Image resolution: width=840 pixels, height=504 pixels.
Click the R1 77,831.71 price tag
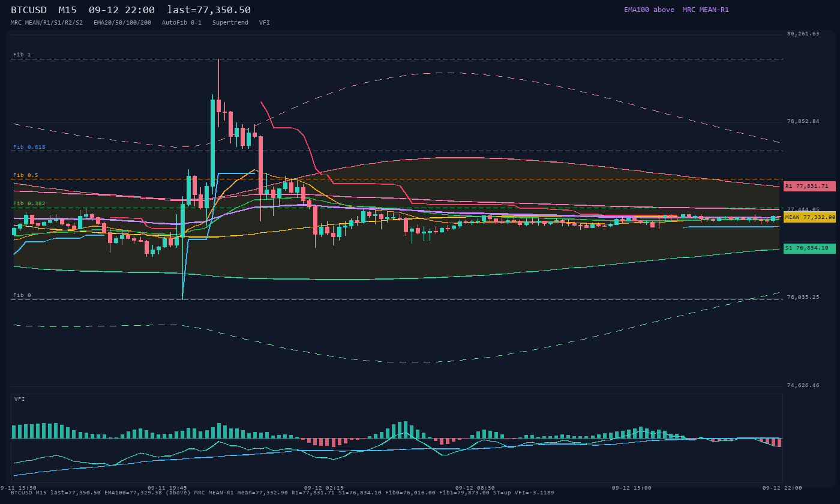(809, 186)
